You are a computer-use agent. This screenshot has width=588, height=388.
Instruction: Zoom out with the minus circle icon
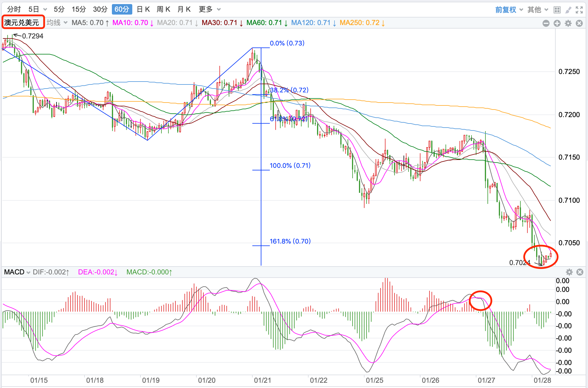coord(546,23)
